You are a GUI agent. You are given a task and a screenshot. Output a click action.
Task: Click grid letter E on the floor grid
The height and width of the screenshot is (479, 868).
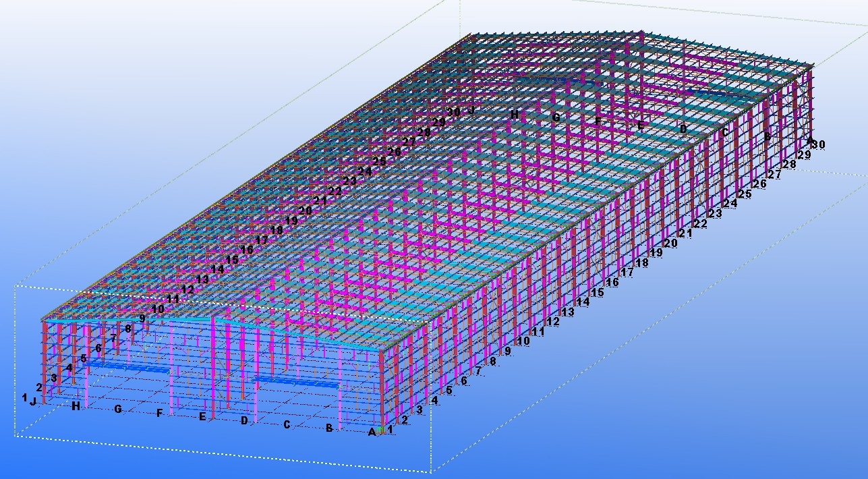(x=202, y=417)
